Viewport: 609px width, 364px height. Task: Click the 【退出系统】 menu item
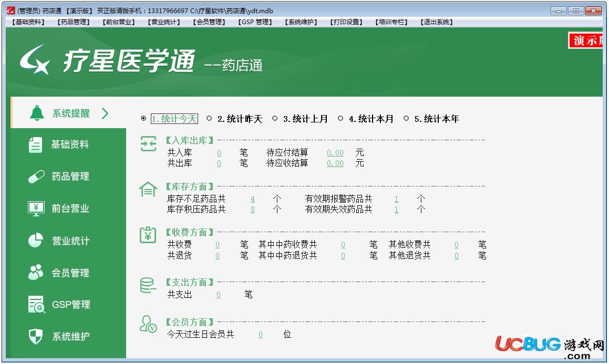(437, 22)
